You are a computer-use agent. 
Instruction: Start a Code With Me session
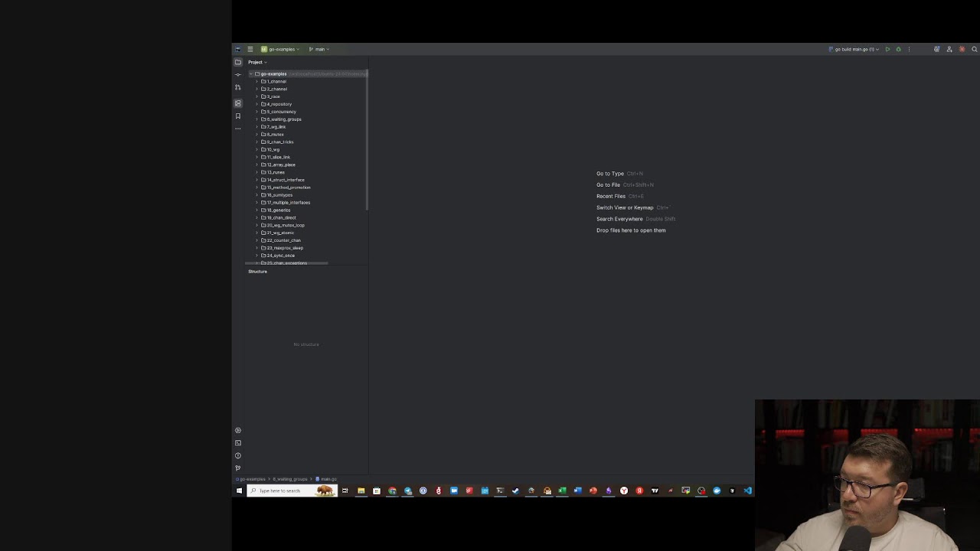(x=949, y=49)
